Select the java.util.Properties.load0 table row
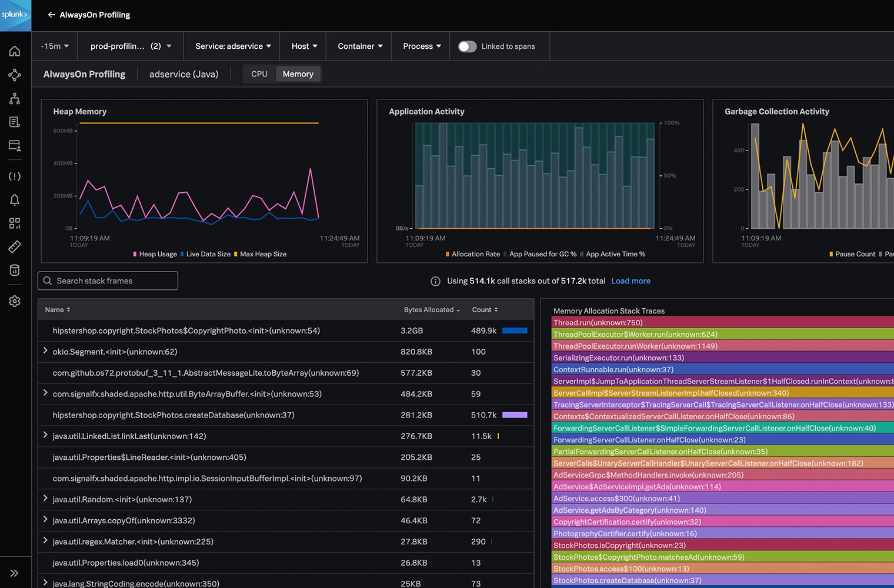This screenshot has height=588, width=894. point(285,563)
